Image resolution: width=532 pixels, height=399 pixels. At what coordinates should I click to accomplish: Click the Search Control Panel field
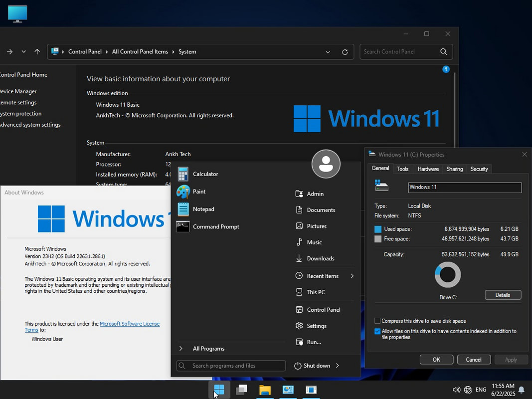[406, 51]
